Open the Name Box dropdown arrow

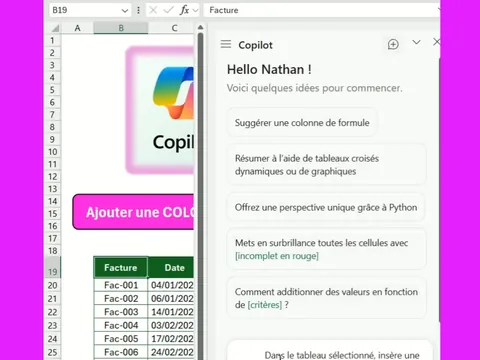click(125, 11)
